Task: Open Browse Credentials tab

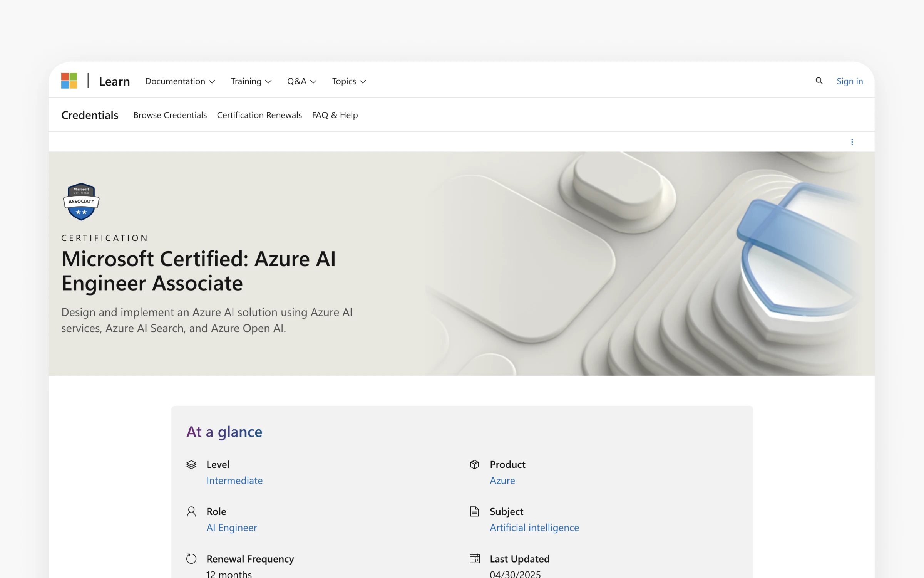Action: (170, 115)
